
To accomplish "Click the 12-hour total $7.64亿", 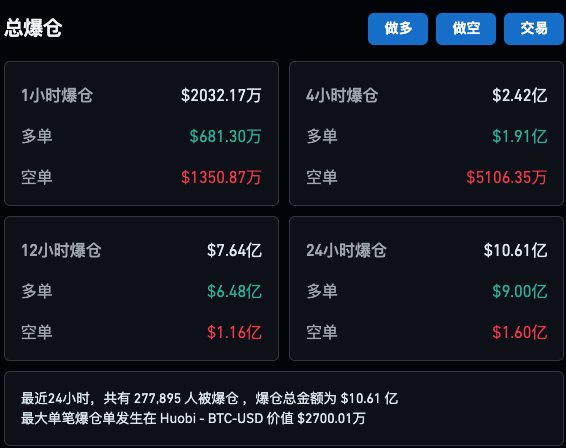I will pos(234,251).
